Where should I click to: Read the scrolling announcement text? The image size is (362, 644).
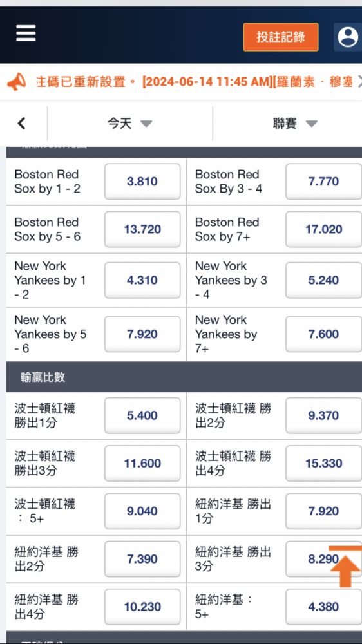pyautogui.click(x=195, y=82)
